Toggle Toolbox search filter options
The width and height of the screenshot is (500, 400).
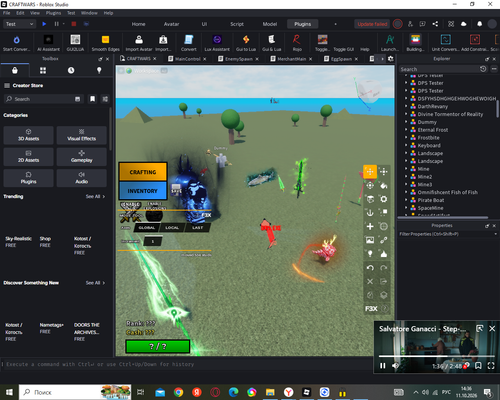pyautogui.click(x=105, y=99)
